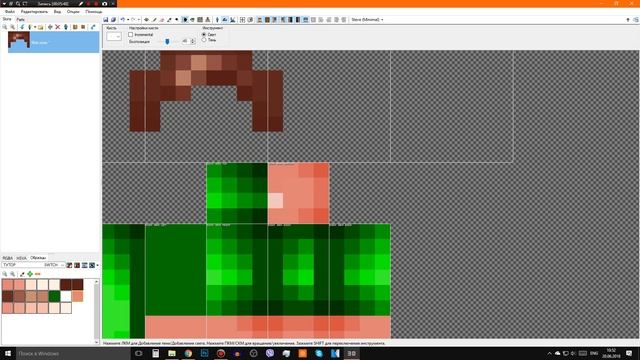Switch to the RGBA color tab
The image size is (640, 360).
[7, 258]
